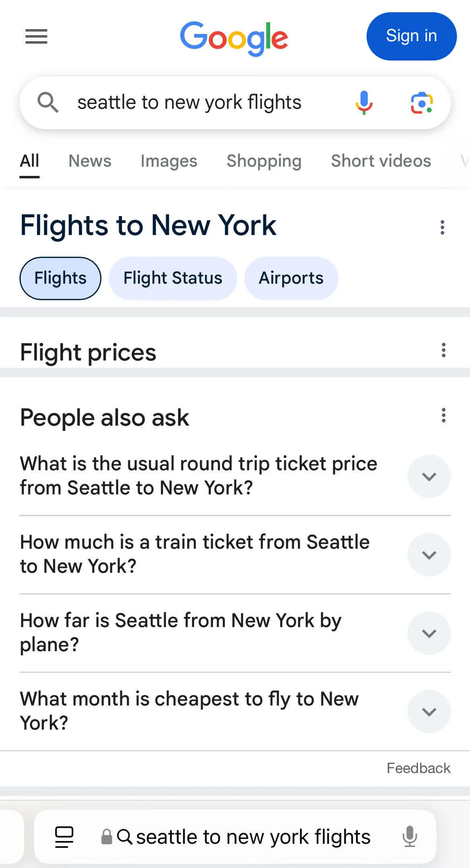Open the hamburger main menu
The height and width of the screenshot is (868, 470).
tap(36, 36)
